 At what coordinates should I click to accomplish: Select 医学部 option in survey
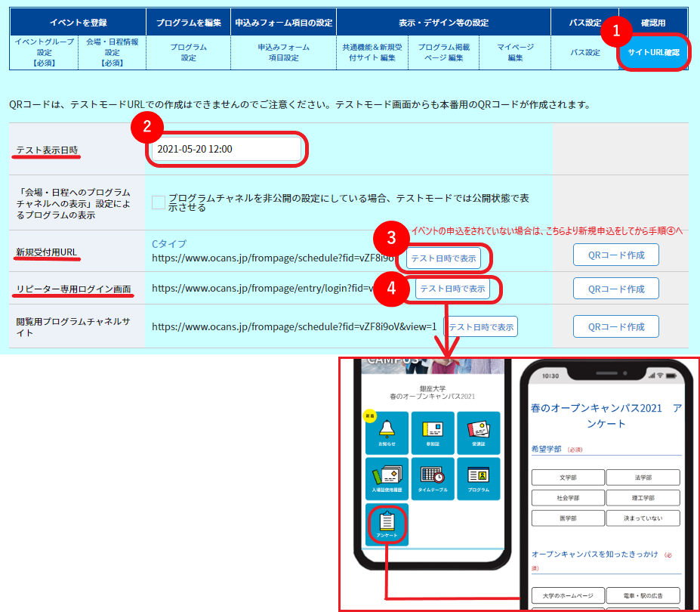(568, 518)
